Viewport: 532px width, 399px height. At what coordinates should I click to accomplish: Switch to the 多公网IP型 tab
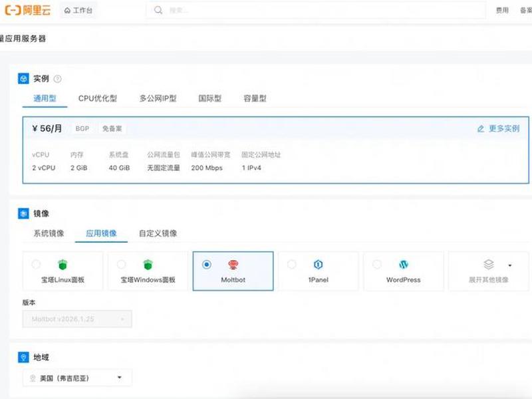(158, 98)
